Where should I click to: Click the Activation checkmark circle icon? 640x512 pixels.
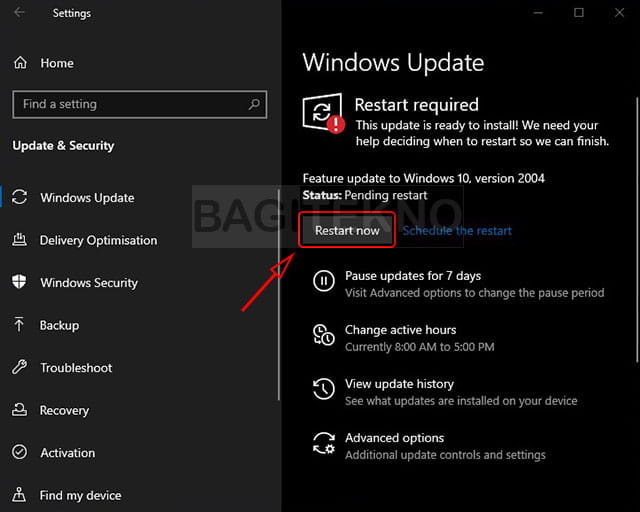[19, 452]
